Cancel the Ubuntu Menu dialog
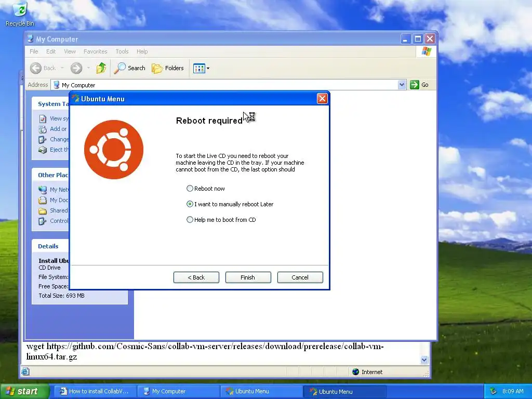Viewport: 532px width, 399px height. tap(300, 277)
